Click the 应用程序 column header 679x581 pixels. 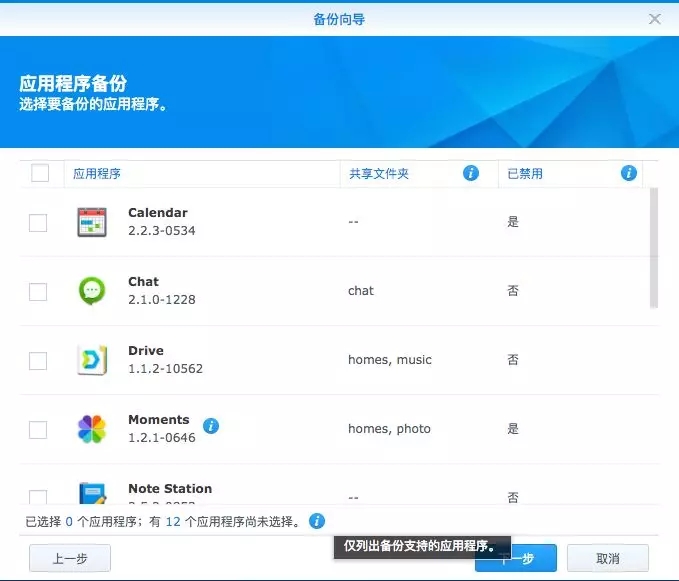[x=97, y=174]
